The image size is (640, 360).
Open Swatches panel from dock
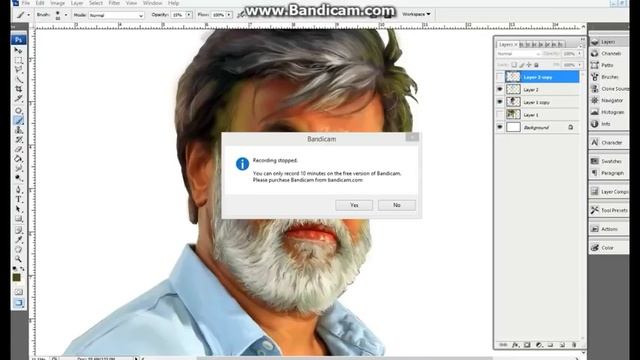pos(607,161)
